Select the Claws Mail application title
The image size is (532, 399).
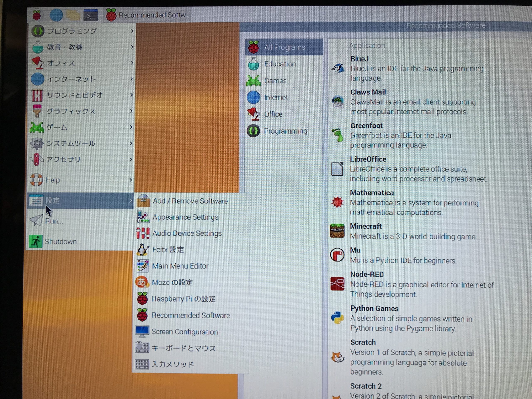[368, 92]
